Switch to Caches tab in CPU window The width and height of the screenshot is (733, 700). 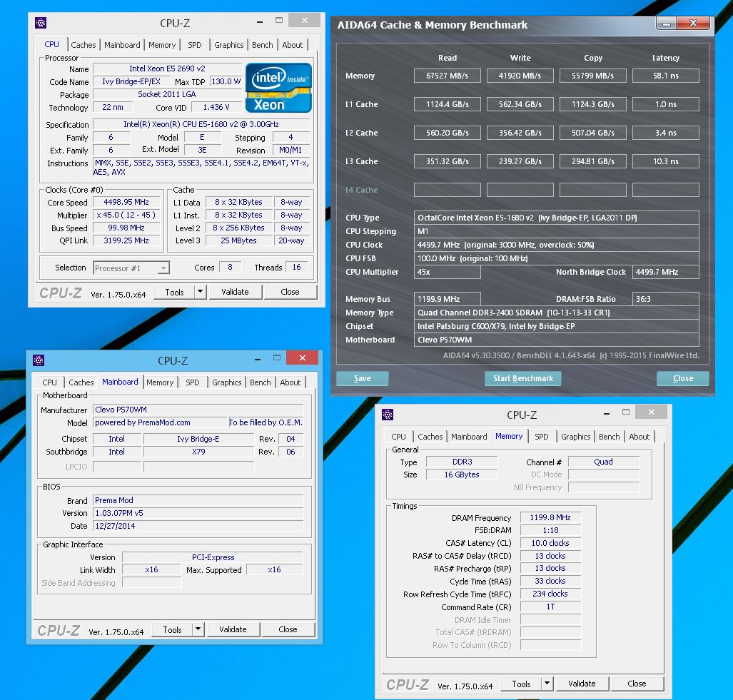pyautogui.click(x=84, y=45)
